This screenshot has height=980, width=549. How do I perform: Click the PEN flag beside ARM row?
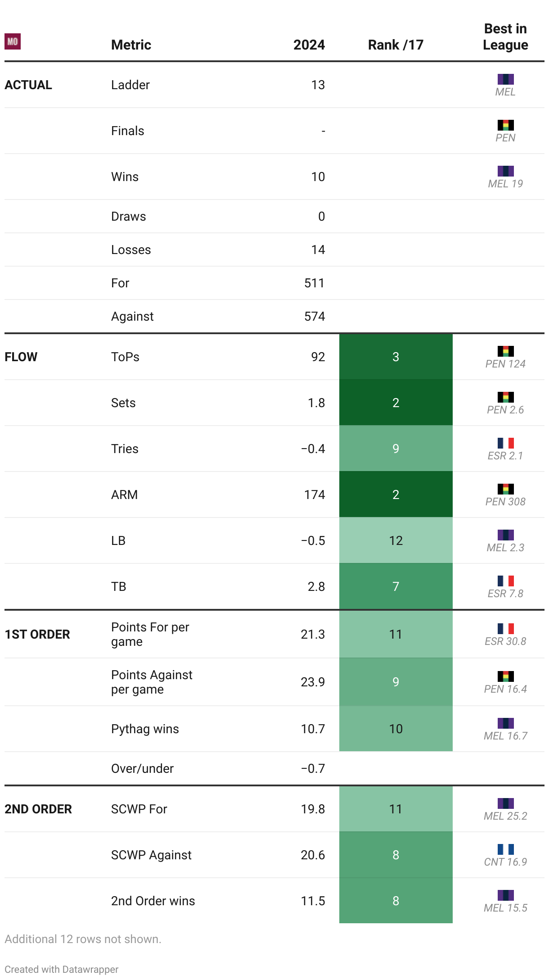coord(505,489)
